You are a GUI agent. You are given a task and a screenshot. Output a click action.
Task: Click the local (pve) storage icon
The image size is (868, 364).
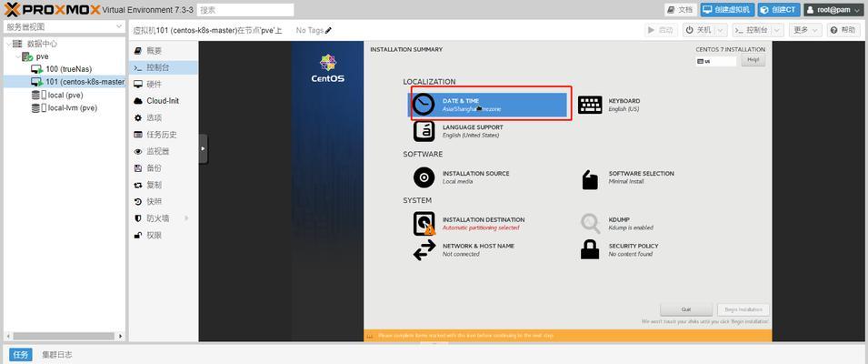point(39,96)
